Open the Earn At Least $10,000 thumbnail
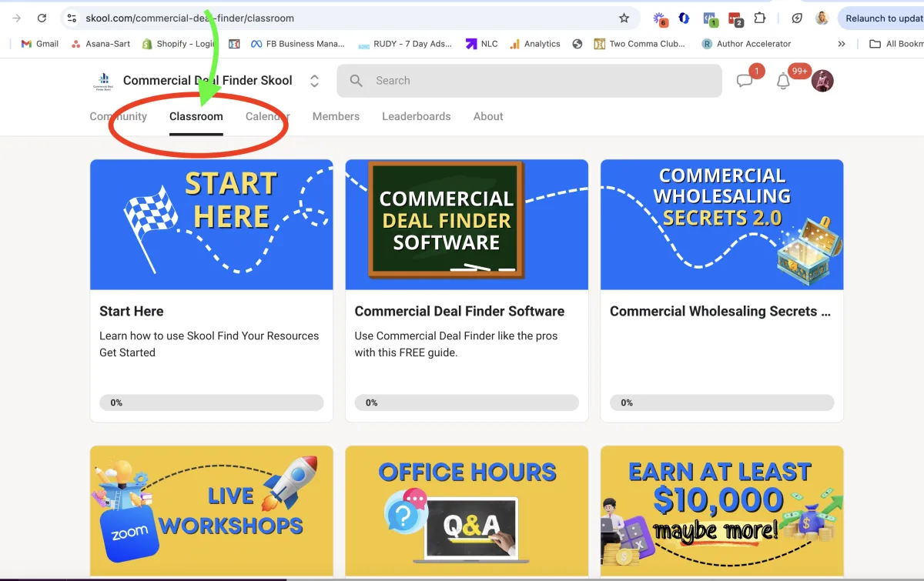 click(722, 511)
